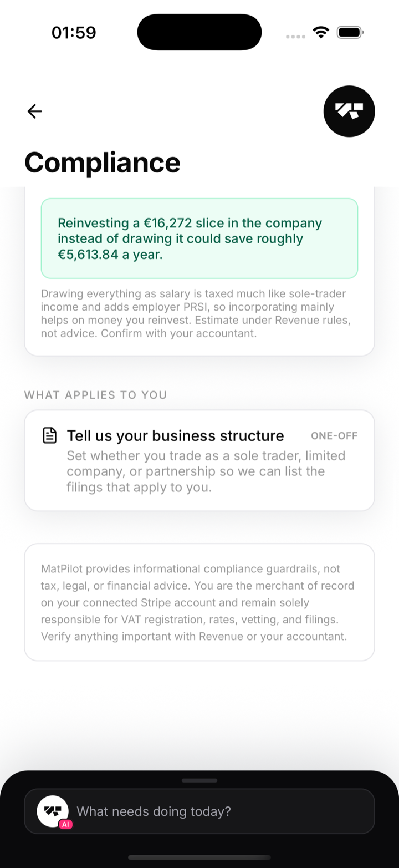Tap the Wi-Fi status icon
399x868 pixels.
pos(321,32)
